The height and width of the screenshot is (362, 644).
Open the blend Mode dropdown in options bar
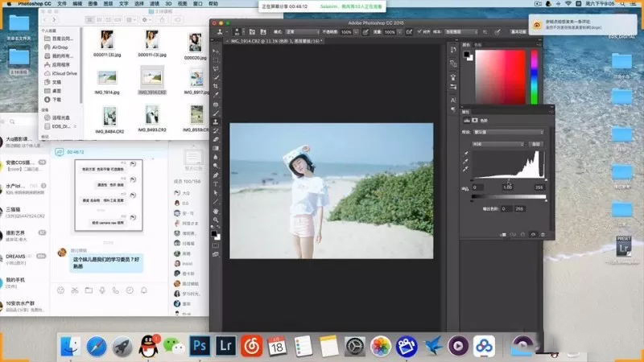click(x=303, y=32)
